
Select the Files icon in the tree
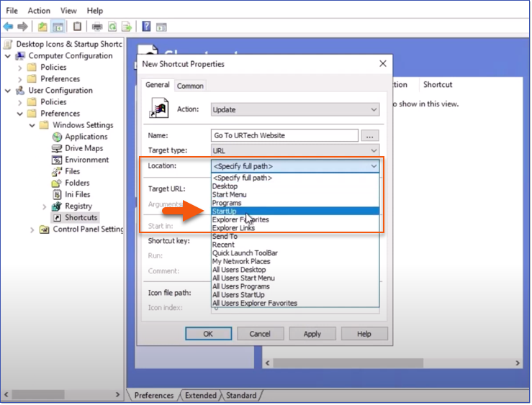coord(57,171)
